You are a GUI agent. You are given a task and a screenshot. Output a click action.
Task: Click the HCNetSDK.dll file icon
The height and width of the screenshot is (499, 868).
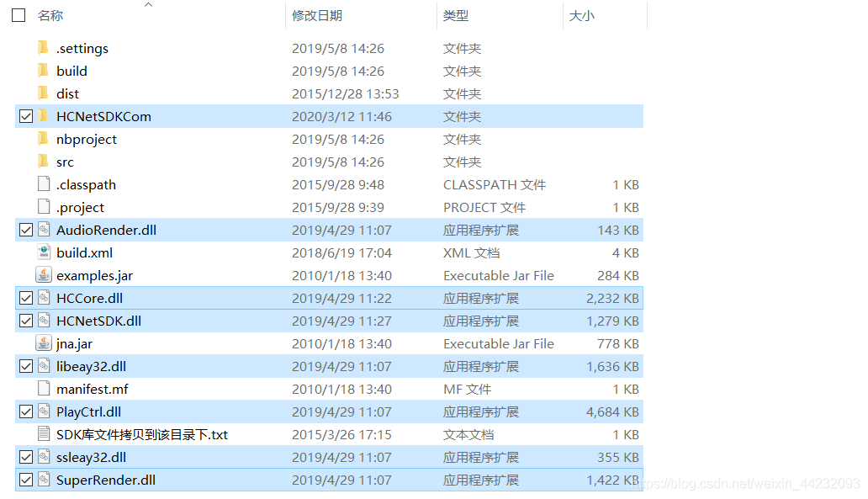pos(44,320)
